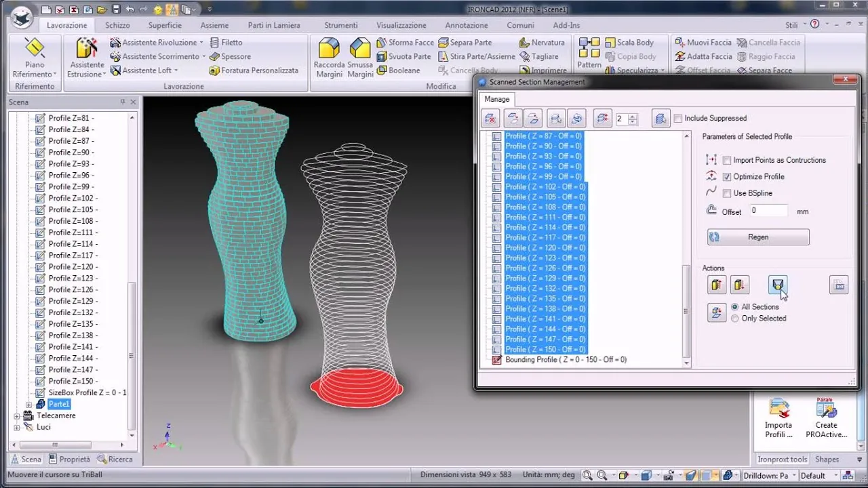Viewport: 868px width, 488px height.
Task: Open Foratura Personalizzata tool
Action: (254, 70)
